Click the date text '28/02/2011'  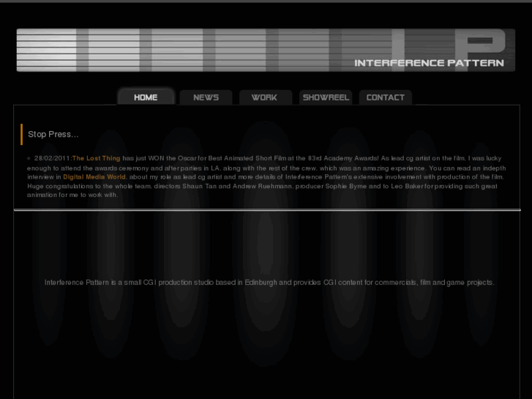[x=52, y=158]
